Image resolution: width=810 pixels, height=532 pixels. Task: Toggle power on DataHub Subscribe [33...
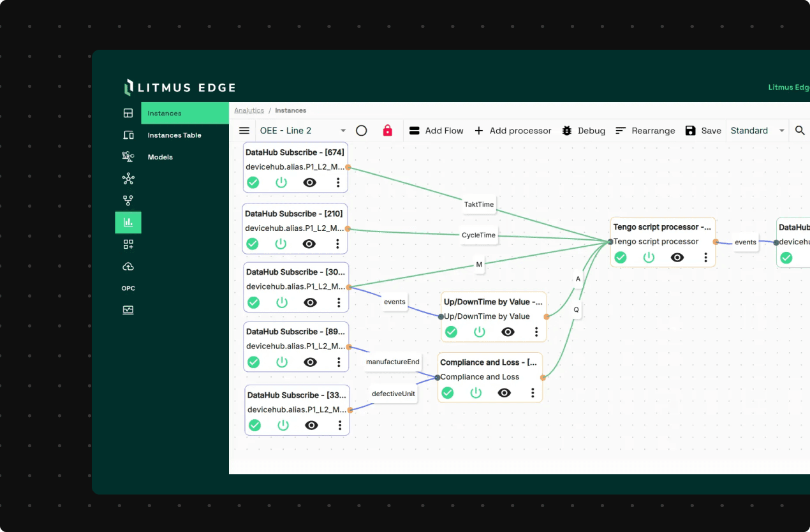coord(283,425)
